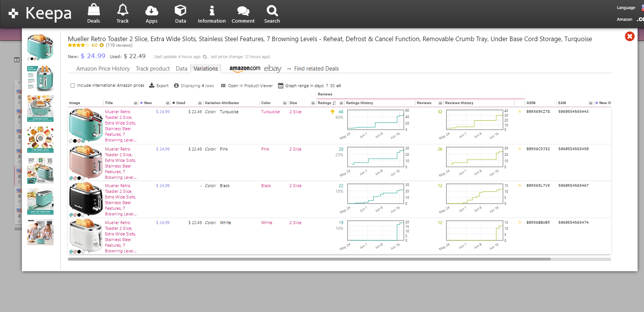
Task: Click the star rating beside 4.0
Action: click(78, 45)
